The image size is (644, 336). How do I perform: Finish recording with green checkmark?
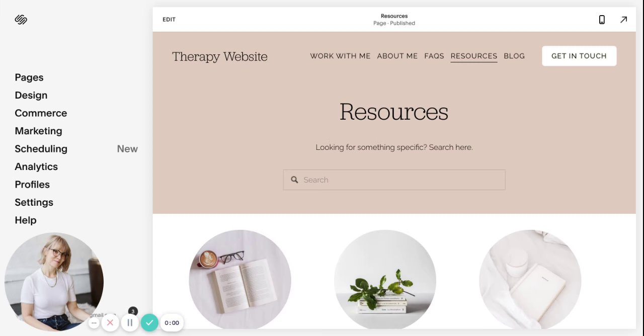149,322
